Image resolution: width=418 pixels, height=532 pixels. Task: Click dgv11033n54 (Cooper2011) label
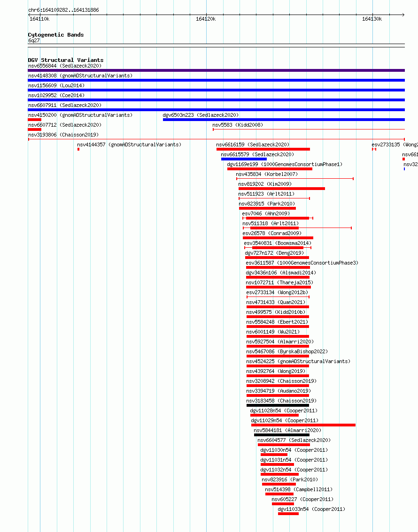pos(311,509)
